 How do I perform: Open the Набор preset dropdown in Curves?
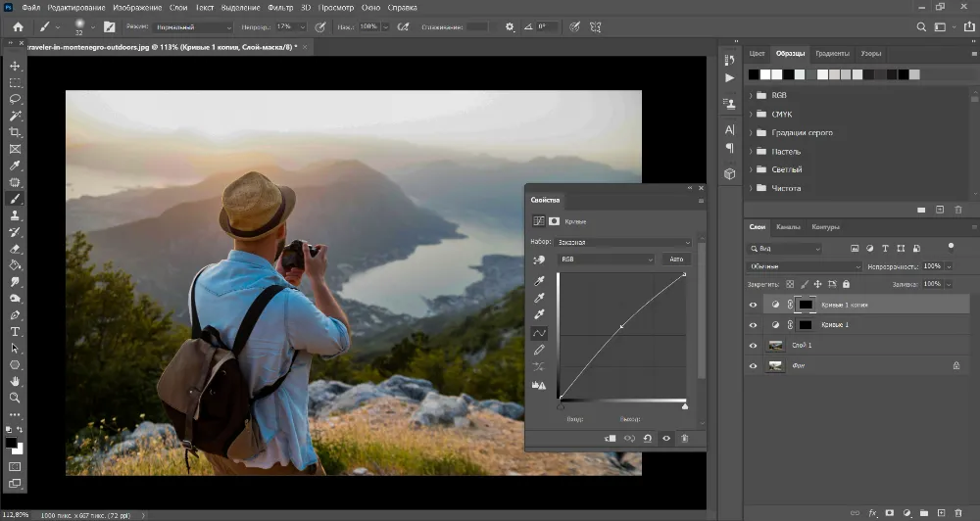pyautogui.click(x=623, y=242)
